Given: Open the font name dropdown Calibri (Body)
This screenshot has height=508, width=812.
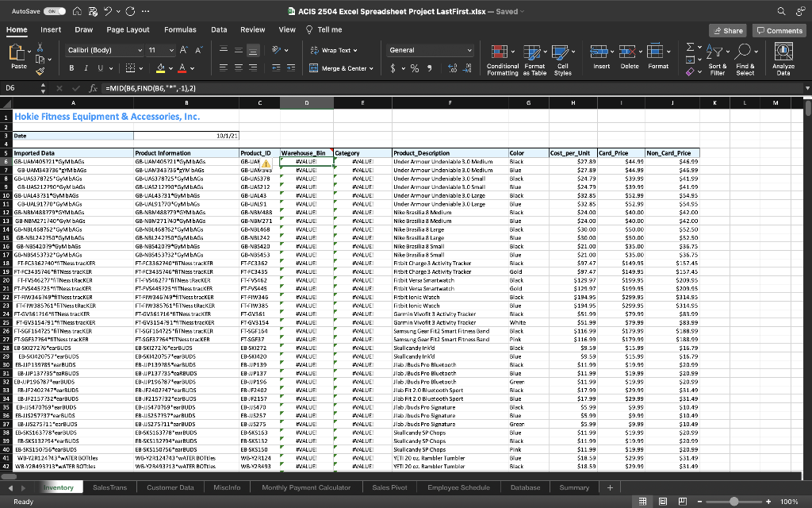Looking at the screenshot, I should [102, 50].
